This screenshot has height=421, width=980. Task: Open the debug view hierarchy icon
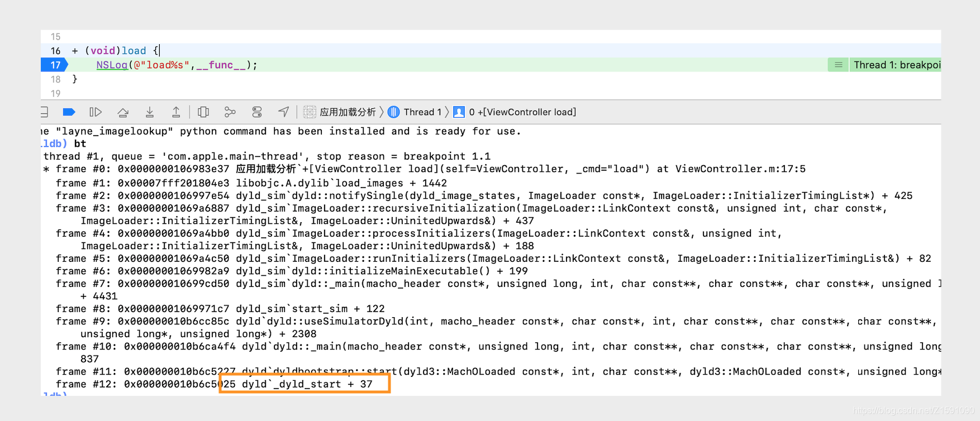pyautogui.click(x=203, y=112)
